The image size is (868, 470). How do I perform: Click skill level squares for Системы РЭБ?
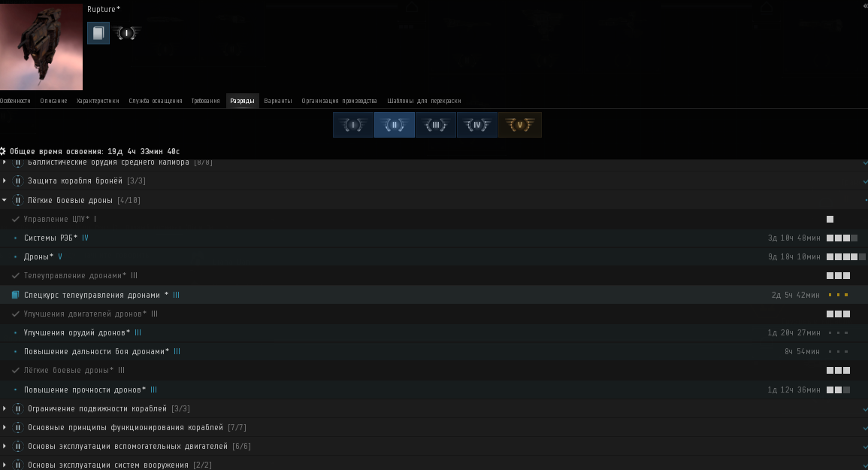pyautogui.click(x=842, y=238)
